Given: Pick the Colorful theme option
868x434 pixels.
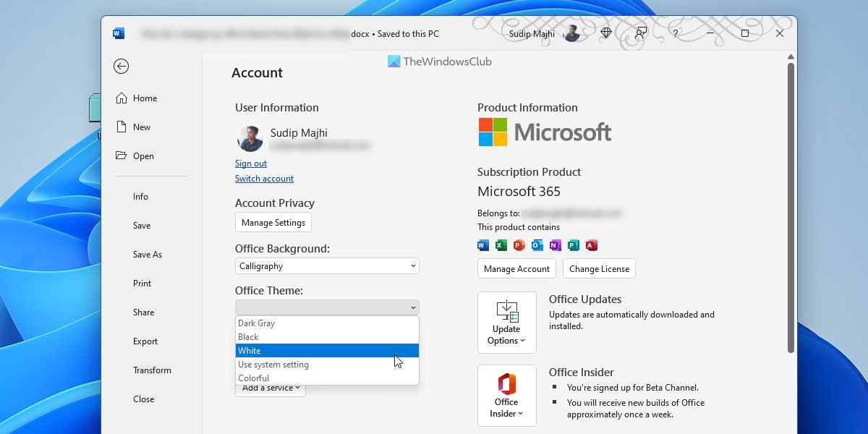Looking at the screenshot, I should [327, 378].
